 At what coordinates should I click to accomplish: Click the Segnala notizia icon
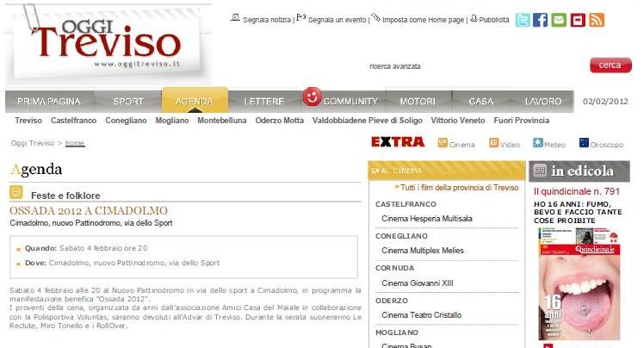point(235,17)
